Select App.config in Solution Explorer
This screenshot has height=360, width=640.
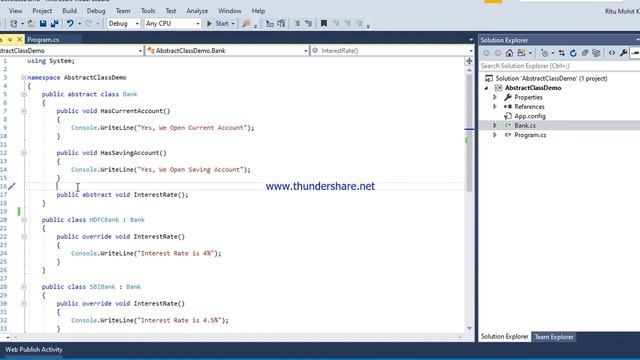point(530,116)
